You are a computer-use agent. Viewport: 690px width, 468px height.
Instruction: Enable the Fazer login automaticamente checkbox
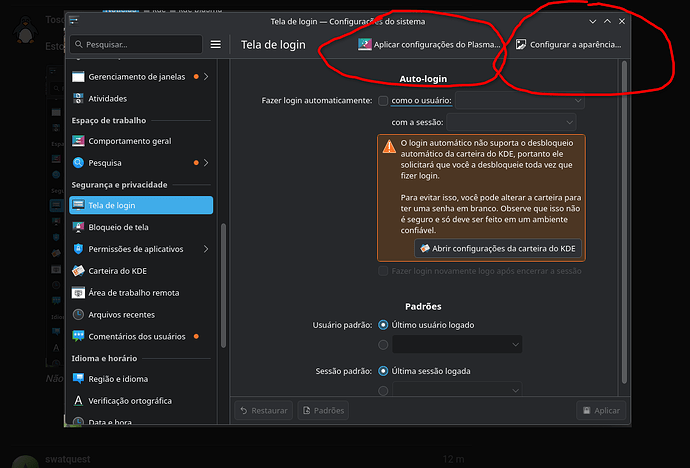pos(383,101)
